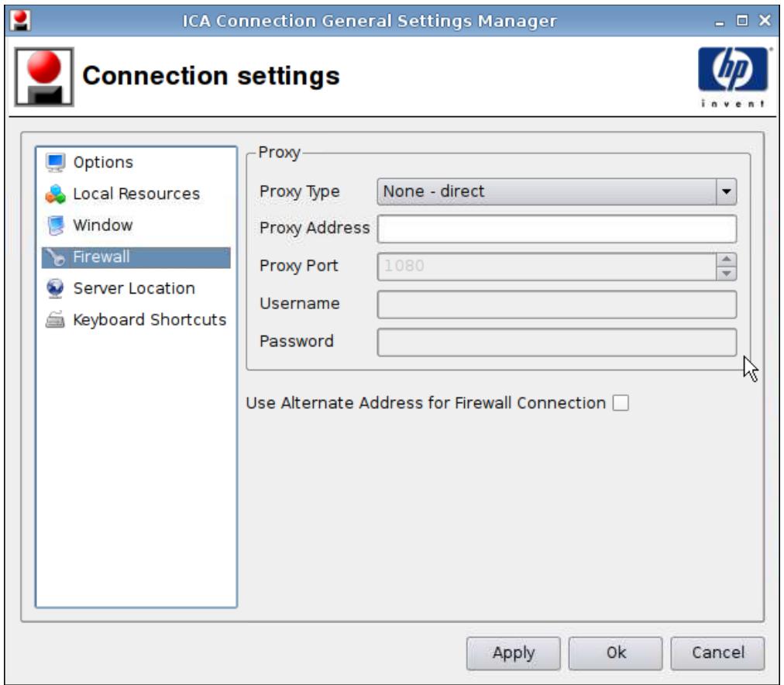
Task: Click the window title text in the title bar
Action: pos(369,21)
